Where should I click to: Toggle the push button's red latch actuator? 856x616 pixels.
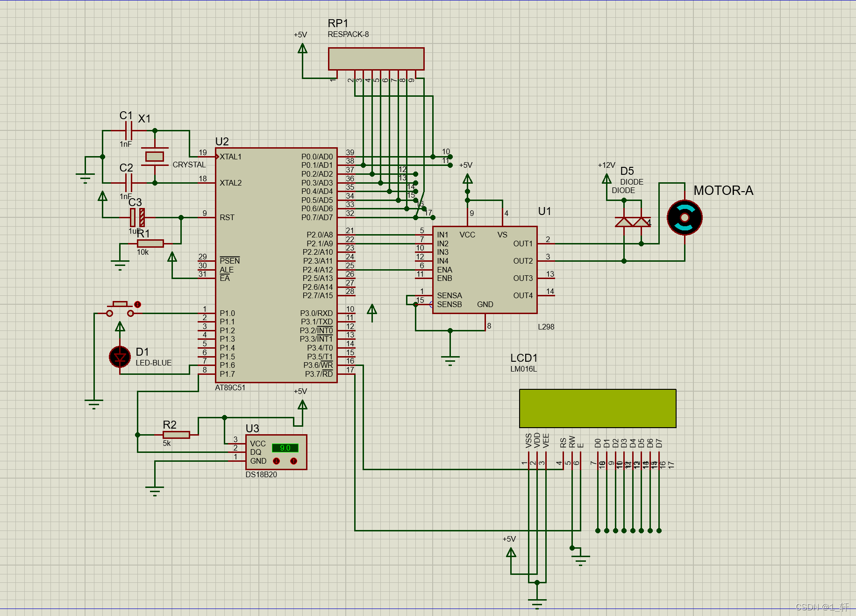click(x=137, y=304)
